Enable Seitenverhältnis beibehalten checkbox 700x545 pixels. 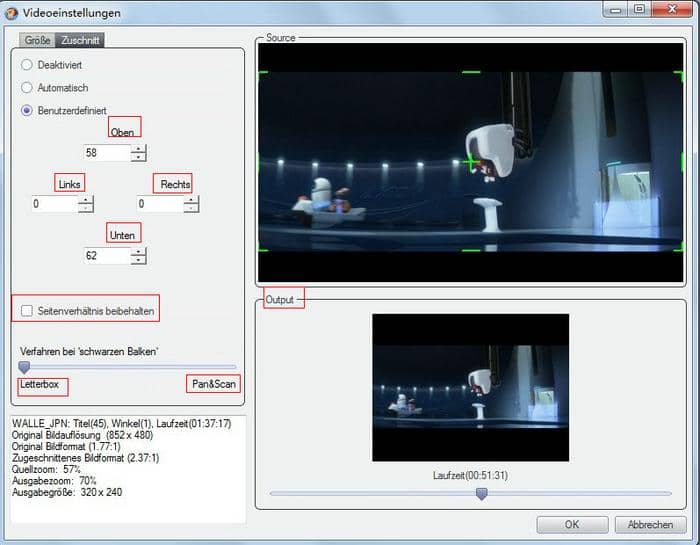click(27, 311)
